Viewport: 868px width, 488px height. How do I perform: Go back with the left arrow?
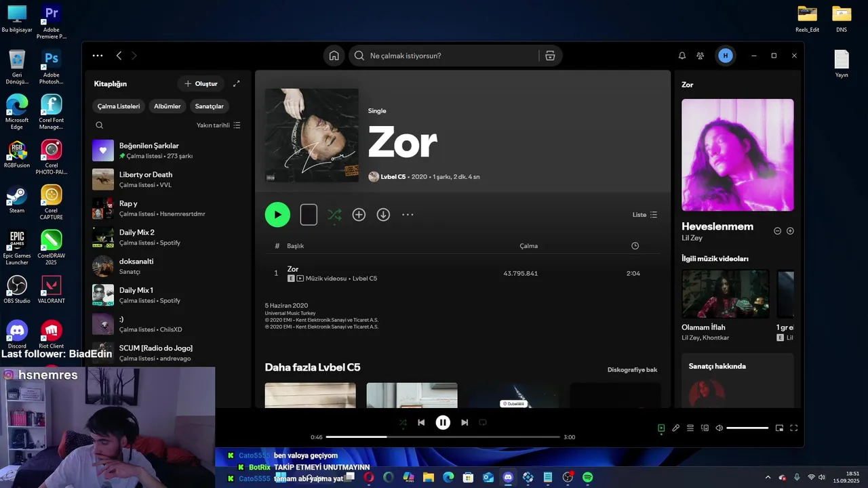tap(119, 56)
